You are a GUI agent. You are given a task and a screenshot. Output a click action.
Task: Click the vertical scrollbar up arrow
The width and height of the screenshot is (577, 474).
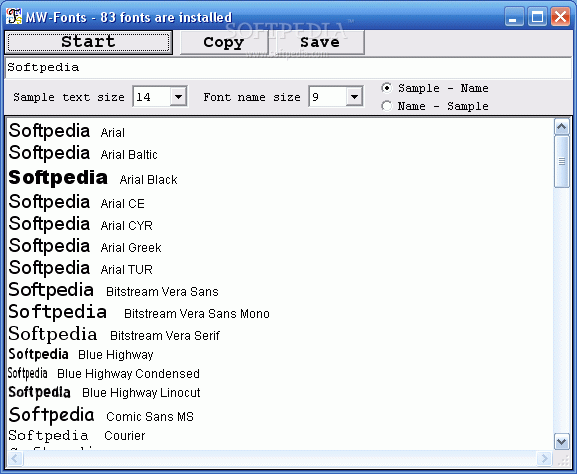coord(562,127)
